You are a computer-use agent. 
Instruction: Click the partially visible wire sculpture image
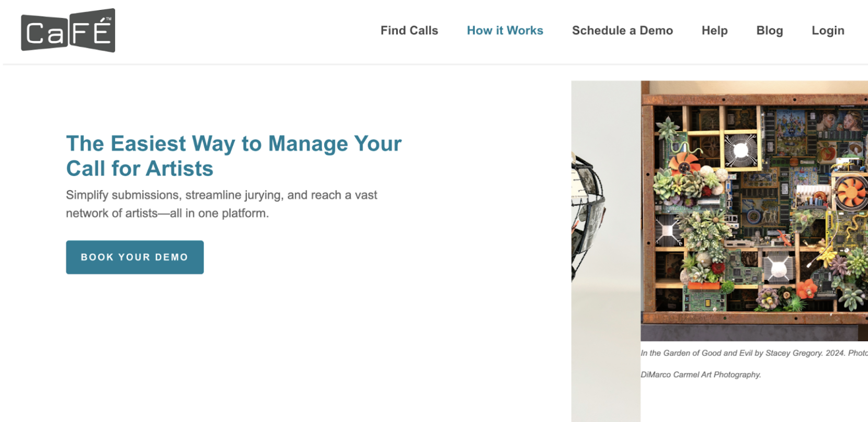588,217
